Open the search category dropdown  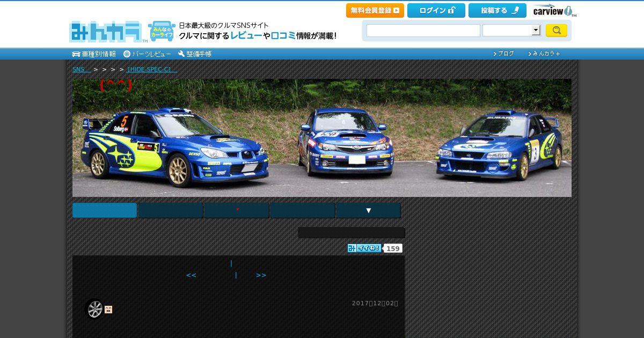pos(511,31)
